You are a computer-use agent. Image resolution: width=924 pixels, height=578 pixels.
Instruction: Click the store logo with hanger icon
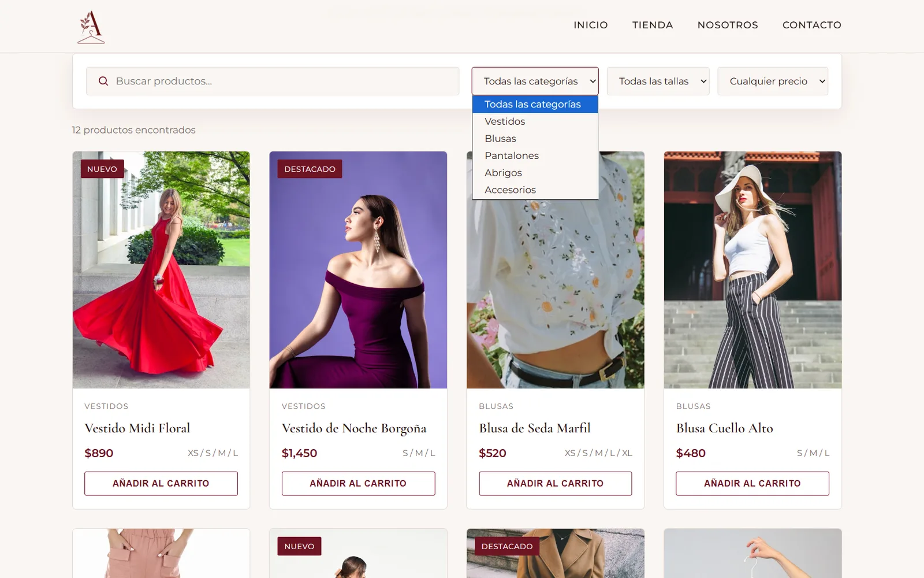91,27
